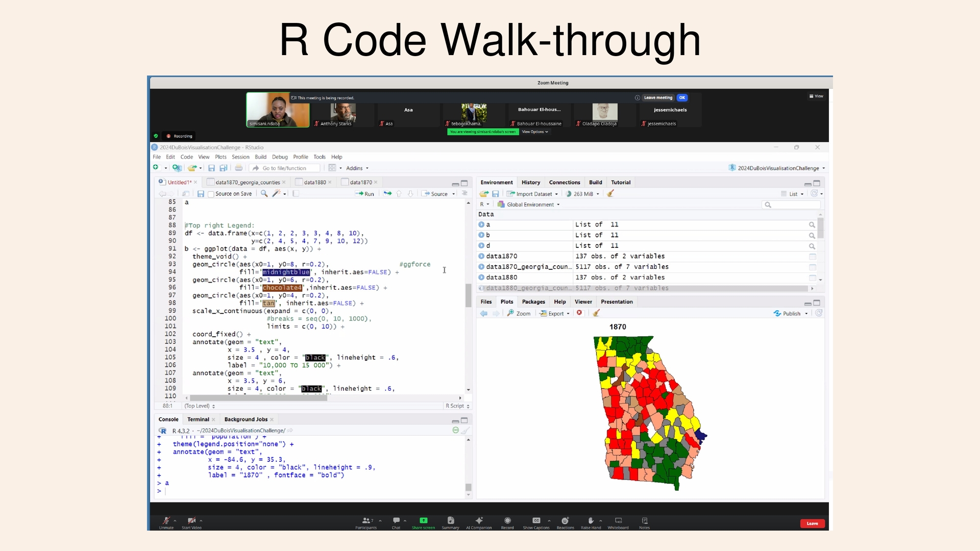
Task: Expand data1880 entry in Environment
Action: click(x=481, y=278)
